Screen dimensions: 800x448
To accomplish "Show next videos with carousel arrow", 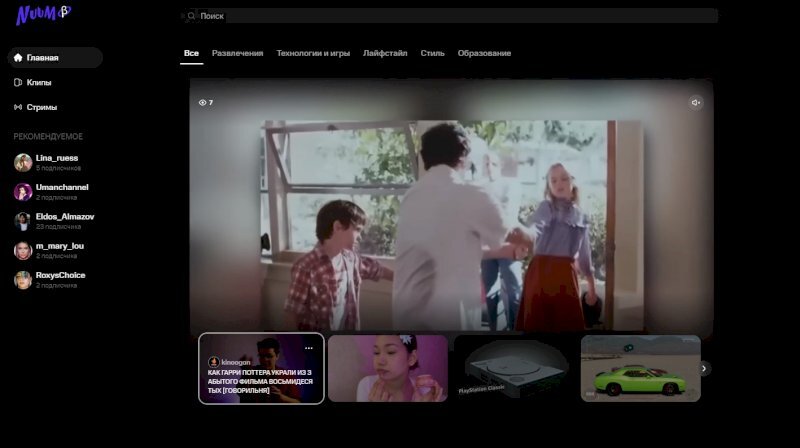I will pyautogui.click(x=704, y=368).
